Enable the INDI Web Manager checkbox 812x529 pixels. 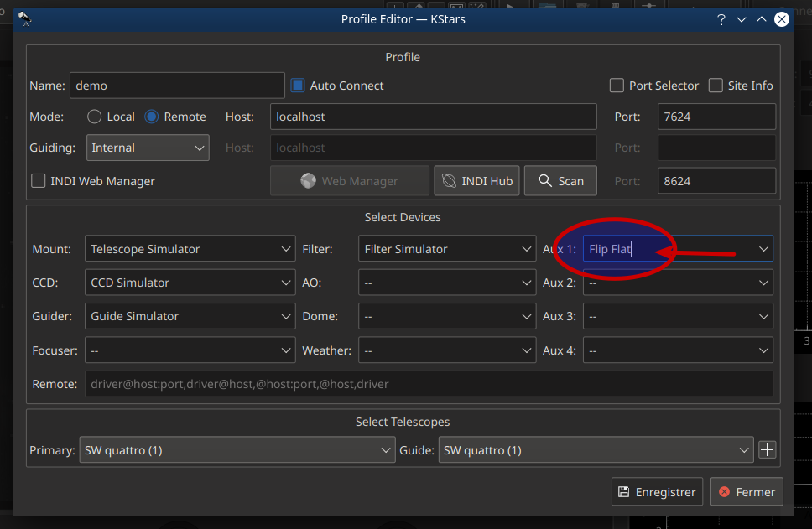click(x=39, y=181)
